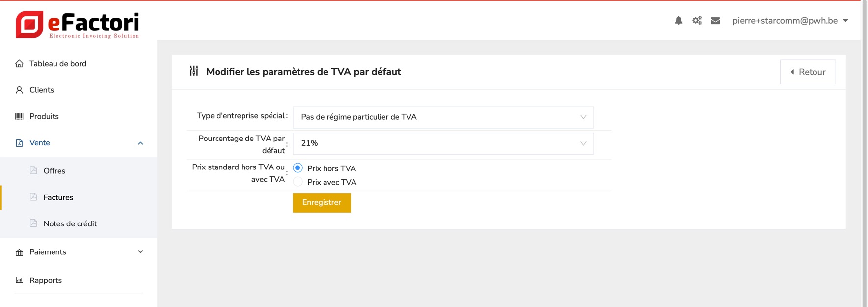Click the eFactori logo
The image size is (868, 307).
[78, 25]
